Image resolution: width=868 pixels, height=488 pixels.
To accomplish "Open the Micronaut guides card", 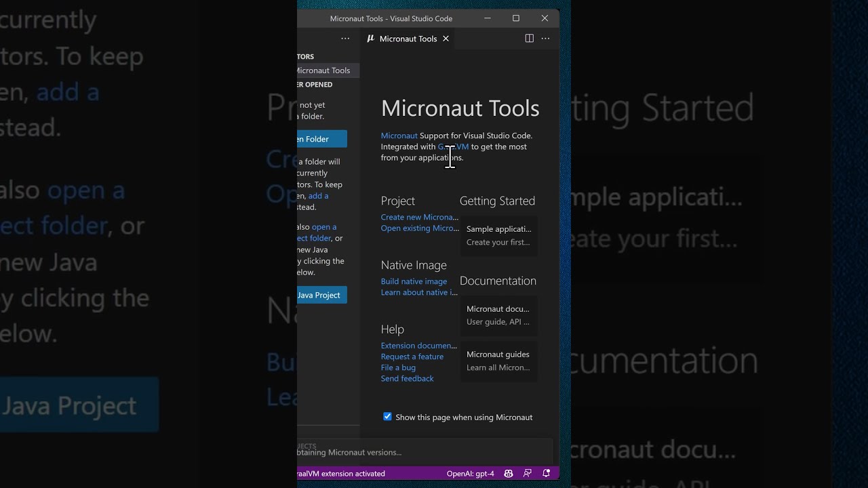I will [498, 361].
